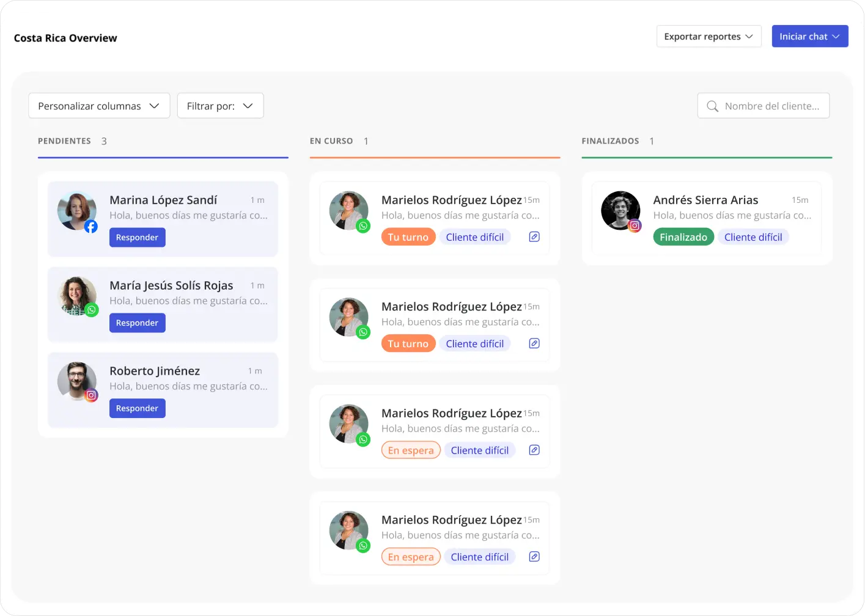Click message preview under Andrés Sierra Arias
This screenshot has height=616, width=865.
coord(732,216)
